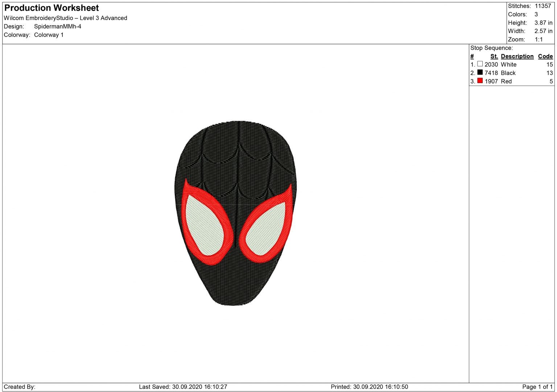Click the Stop Sequence heading
This screenshot has width=557, height=392.
coord(492,48)
